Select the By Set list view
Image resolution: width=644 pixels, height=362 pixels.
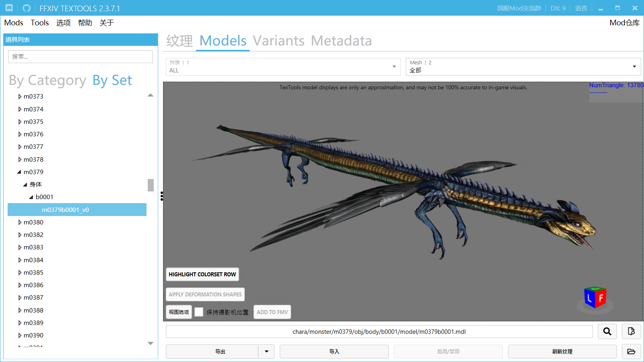click(x=112, y=80)
